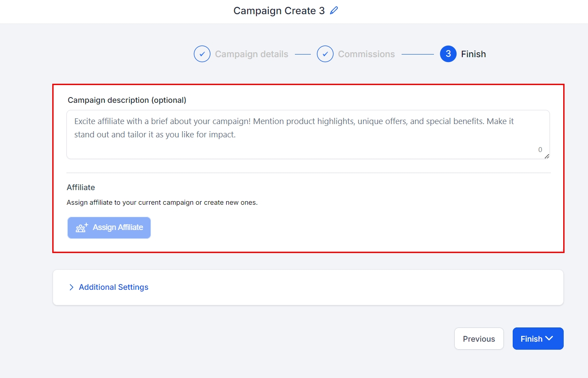The image size is (588, 378).
Task: Open the Additional Settings section label
Action: (x=113, y=288)
